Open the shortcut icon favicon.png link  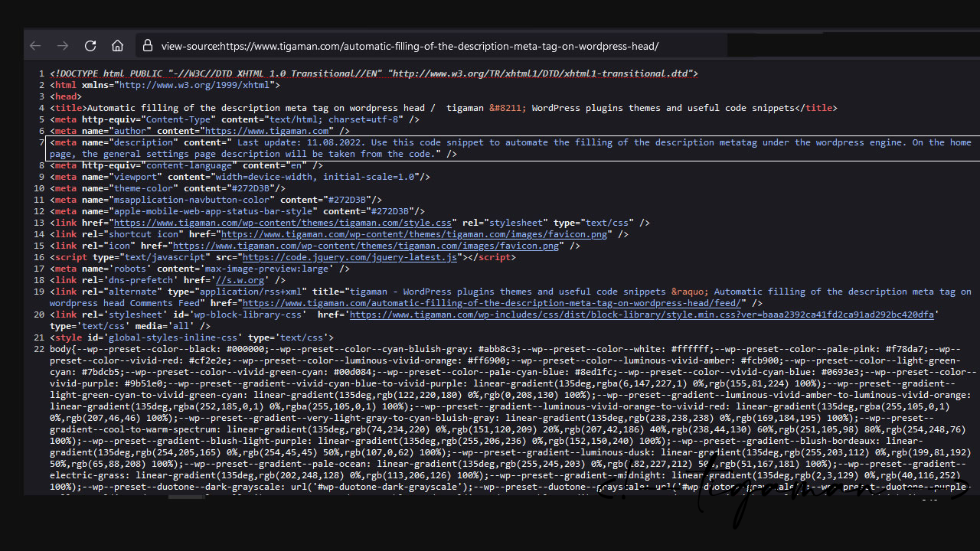click(414, 234)
